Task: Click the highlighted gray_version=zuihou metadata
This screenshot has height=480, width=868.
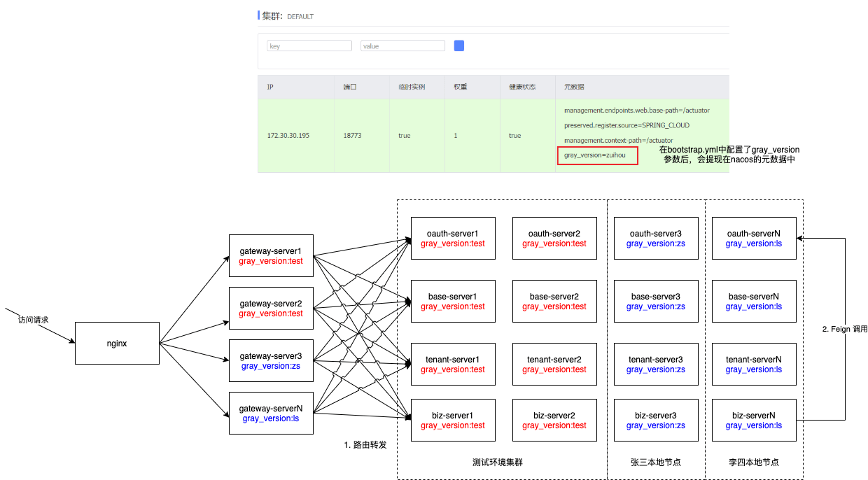Action: click(x=597, y=155)
